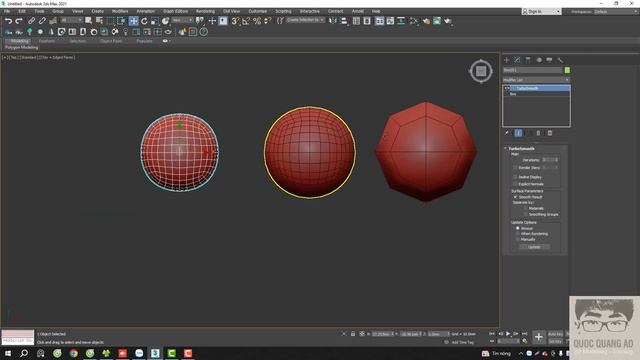Click the help question mark toolbar icon
Viewport: 640px width, 360px height.
click(x=204, y=32)
